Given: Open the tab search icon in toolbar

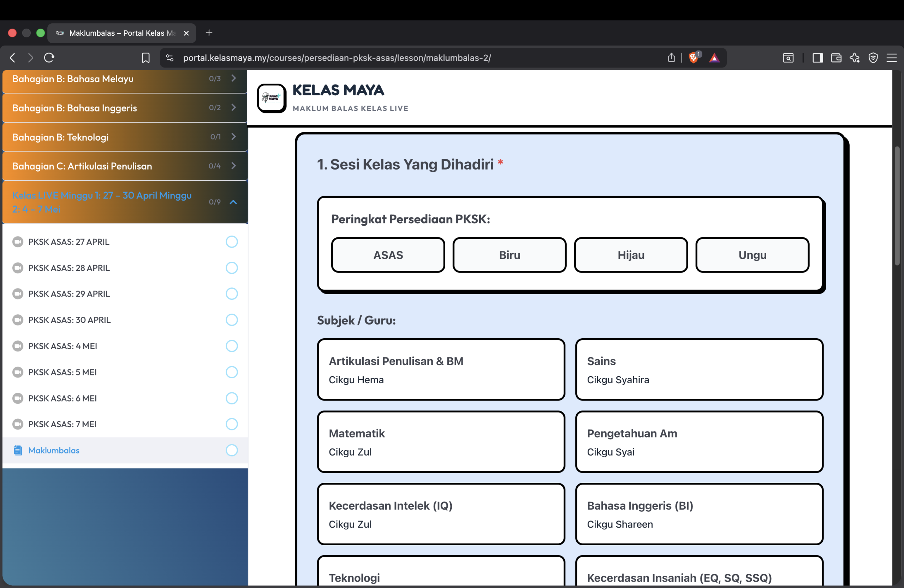Looking at the screenshot, I should click(788, 58).
